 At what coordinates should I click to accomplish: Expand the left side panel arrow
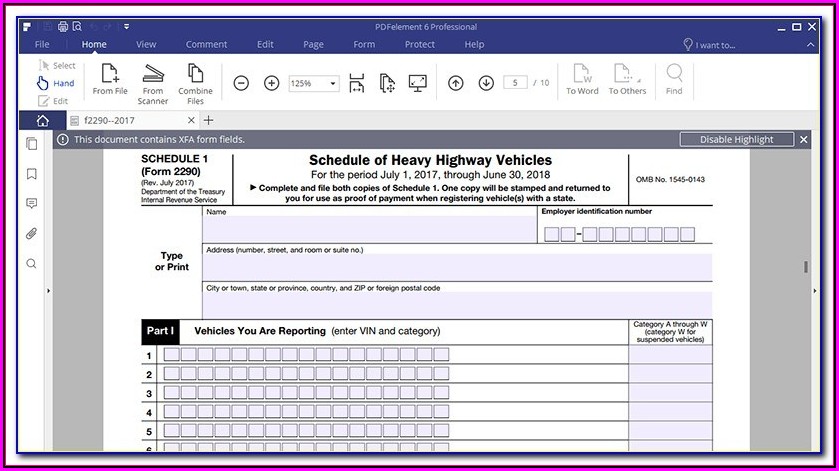tap(49, 291)
